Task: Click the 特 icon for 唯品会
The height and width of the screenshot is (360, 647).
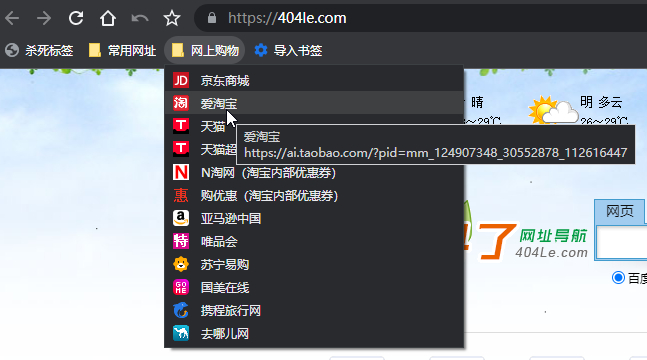Action: pos(181,241)
